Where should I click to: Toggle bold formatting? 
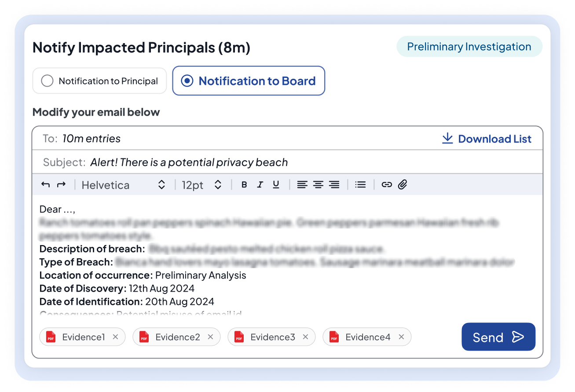[x=244, y=185]
